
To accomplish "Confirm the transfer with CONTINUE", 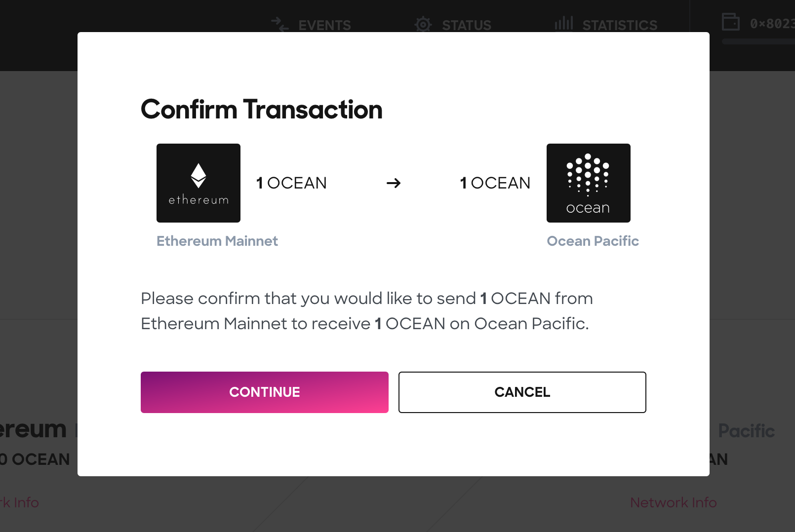I will 265,392.
